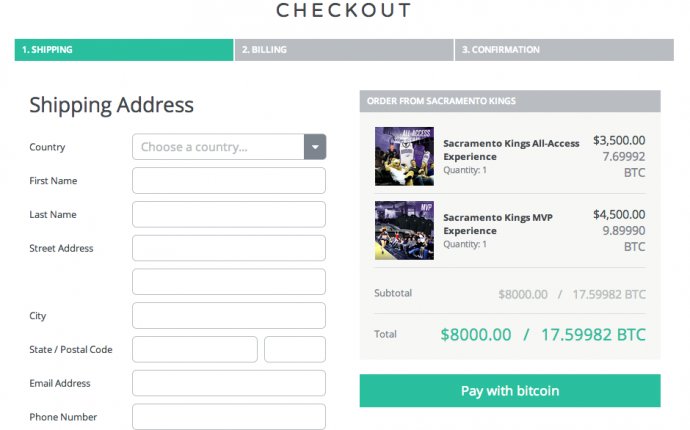Click the Pay with bitcoin button
Viewport: 690px width, 430px height.
(x=510, y=391)
